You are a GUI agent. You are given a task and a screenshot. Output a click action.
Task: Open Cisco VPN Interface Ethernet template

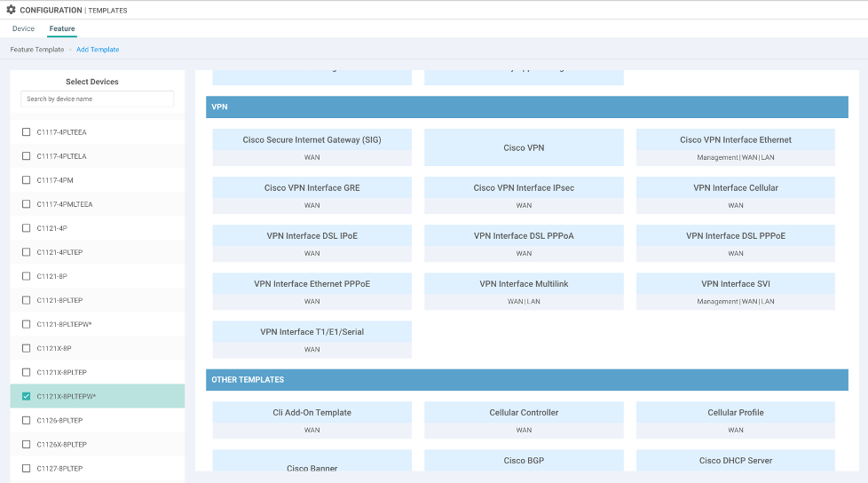(736, 147)
